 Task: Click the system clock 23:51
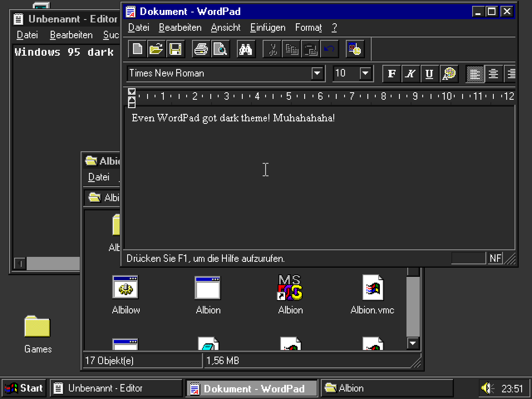pyautogui.click(x=512, y=389)
